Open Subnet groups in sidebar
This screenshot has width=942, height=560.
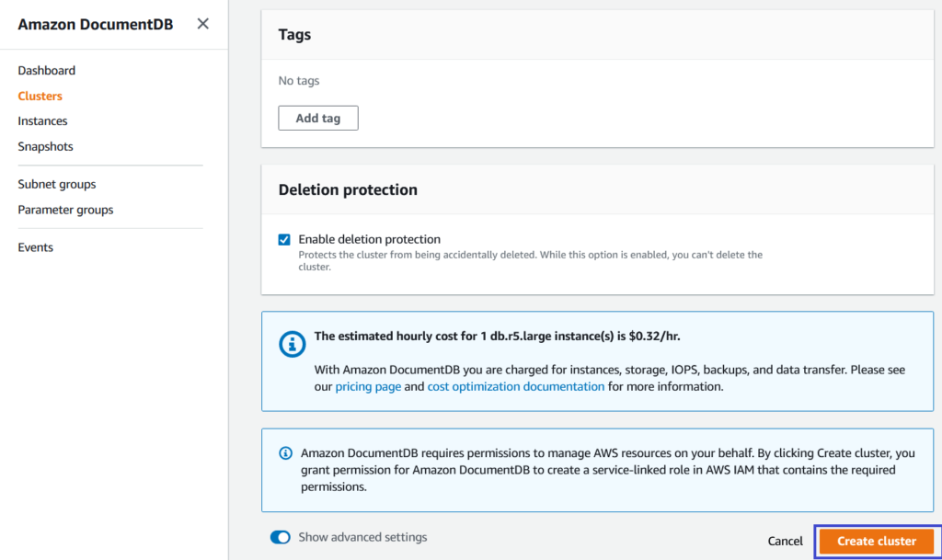tap(56, 184)
